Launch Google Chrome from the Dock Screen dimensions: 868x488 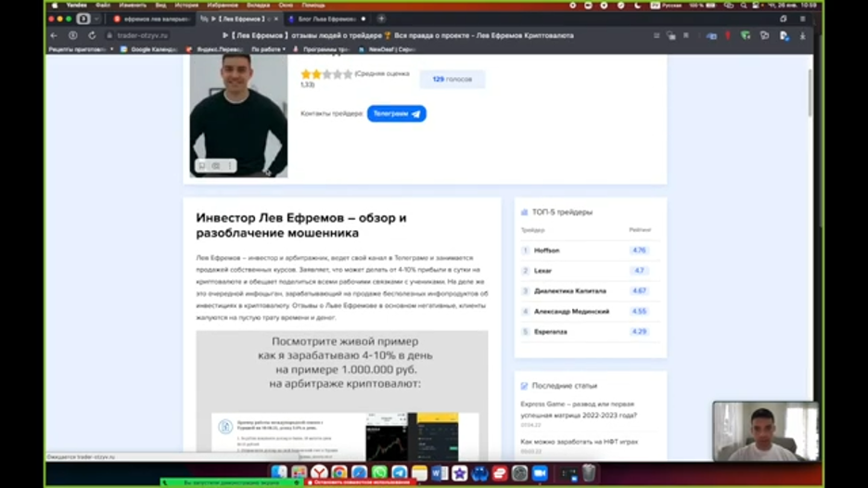point(338,472)
